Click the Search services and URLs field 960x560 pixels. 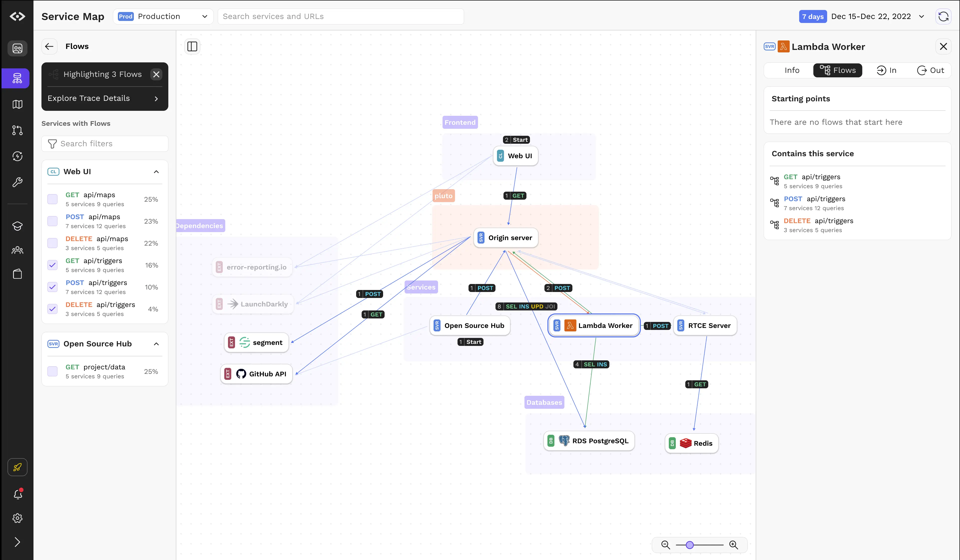tap(341, 16)
